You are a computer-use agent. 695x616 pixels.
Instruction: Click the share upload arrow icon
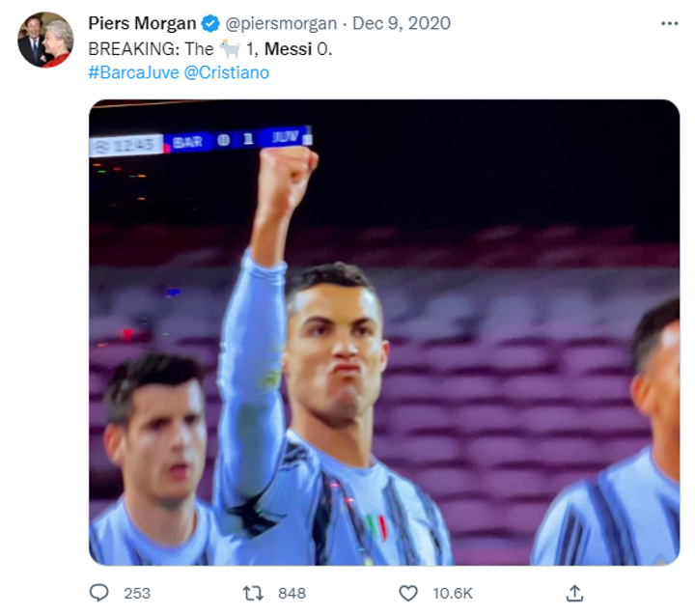click(x=574, y=592)
